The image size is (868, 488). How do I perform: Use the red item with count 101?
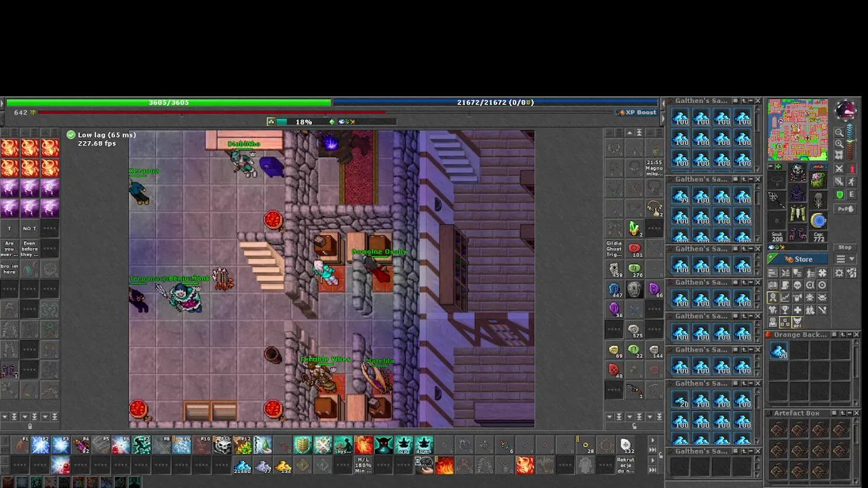pos(635,249)
